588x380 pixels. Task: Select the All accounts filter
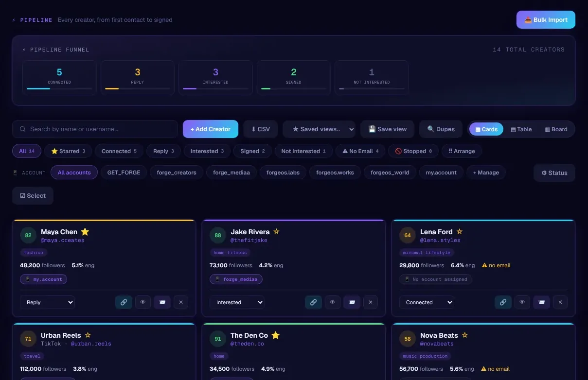coord(74,173)
